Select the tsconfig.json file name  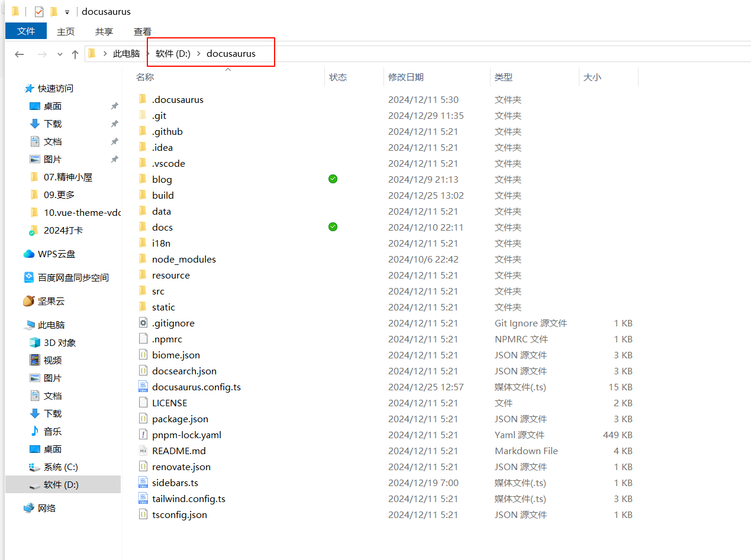coord(180,514)
